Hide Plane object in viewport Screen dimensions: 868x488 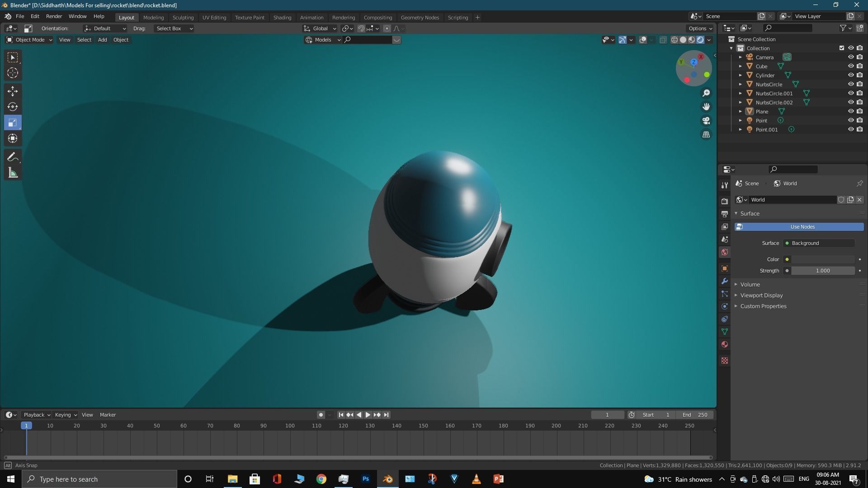850,111
